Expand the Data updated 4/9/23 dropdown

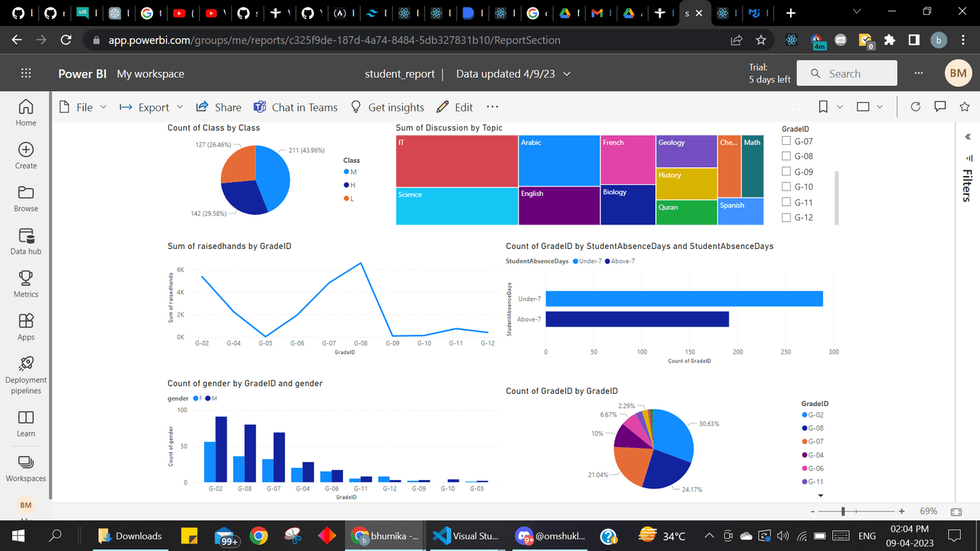(566, 73)
